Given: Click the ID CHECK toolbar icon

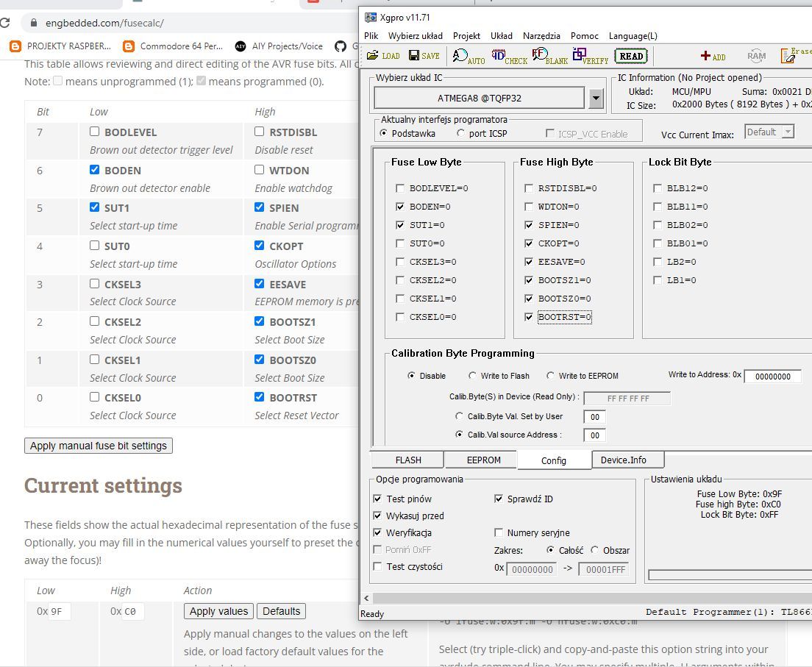Looking at the screenshot, I should (x=509, y=56).
